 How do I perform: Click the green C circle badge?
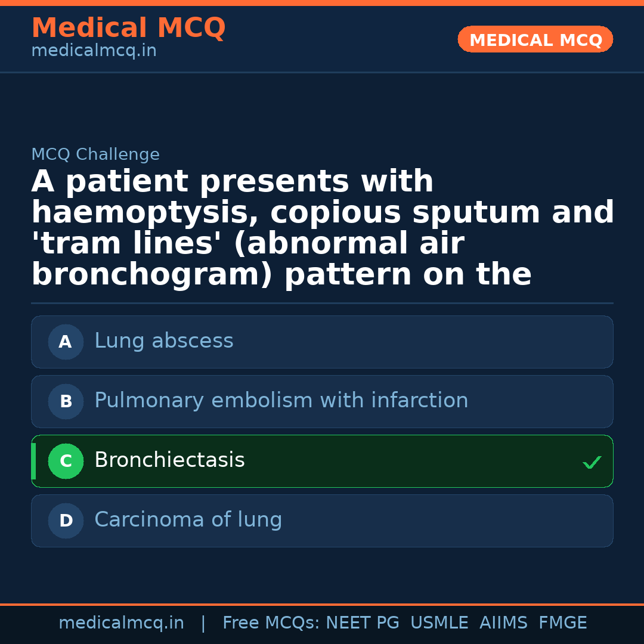(x=66, y=461)
